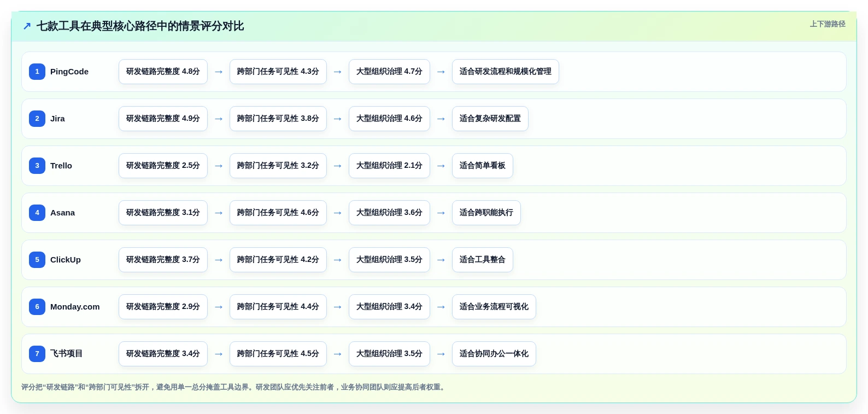The height and width of the screenshot is (414, 868).
Task: Click Monday.com's 大型组织治理 3.4分 chip
Action: click(x=389, y=307)
